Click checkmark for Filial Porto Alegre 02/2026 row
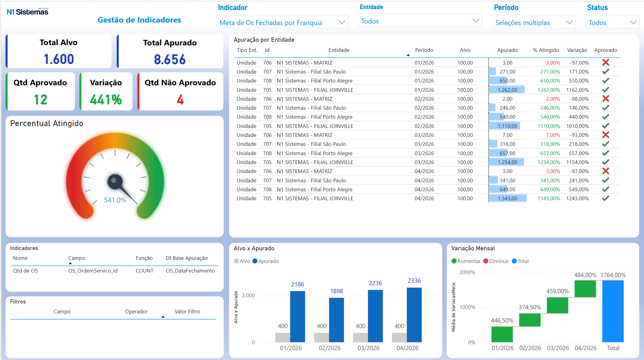644x360 pixels. (x=605, y=116)
